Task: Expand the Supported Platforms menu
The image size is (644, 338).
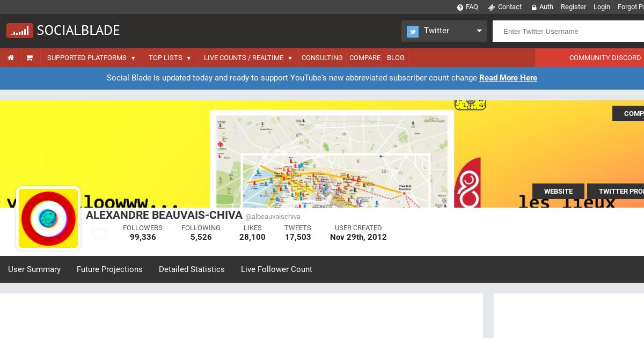Action: [x=91, y=58]
